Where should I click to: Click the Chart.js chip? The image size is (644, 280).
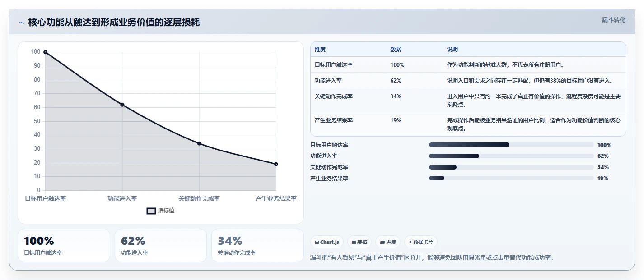pos(327,242)
